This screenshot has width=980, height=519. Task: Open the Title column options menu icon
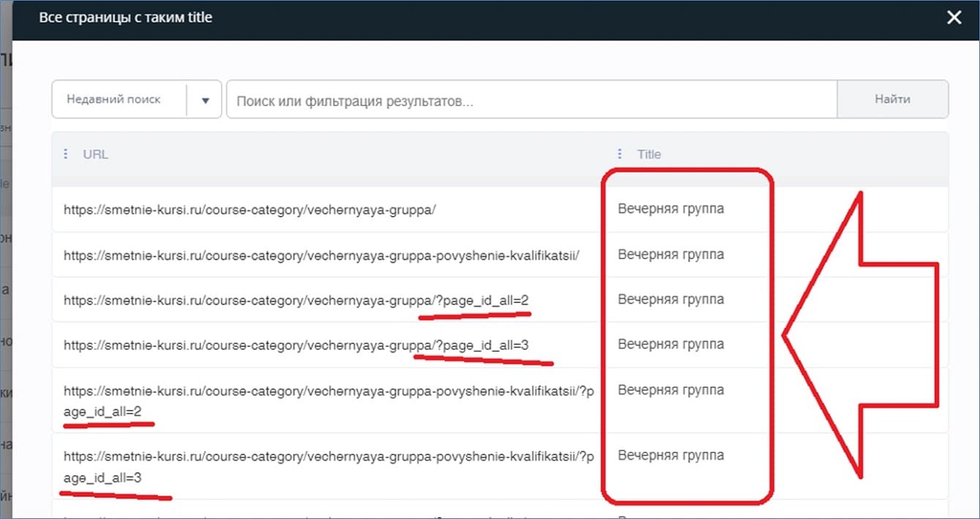point(619,154)
